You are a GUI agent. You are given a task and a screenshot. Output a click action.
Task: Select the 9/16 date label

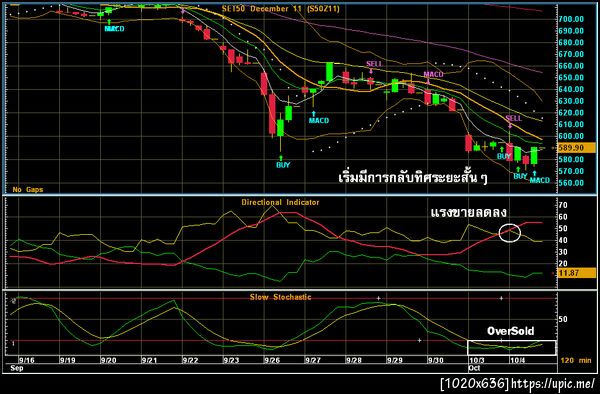pos(26,360)
